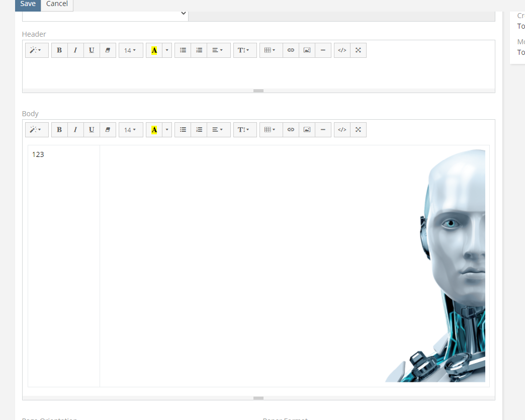Viewport: 525px width, 420px height.
Task: Apply italic in the Header editor toolbar
Action: point(75,50)
